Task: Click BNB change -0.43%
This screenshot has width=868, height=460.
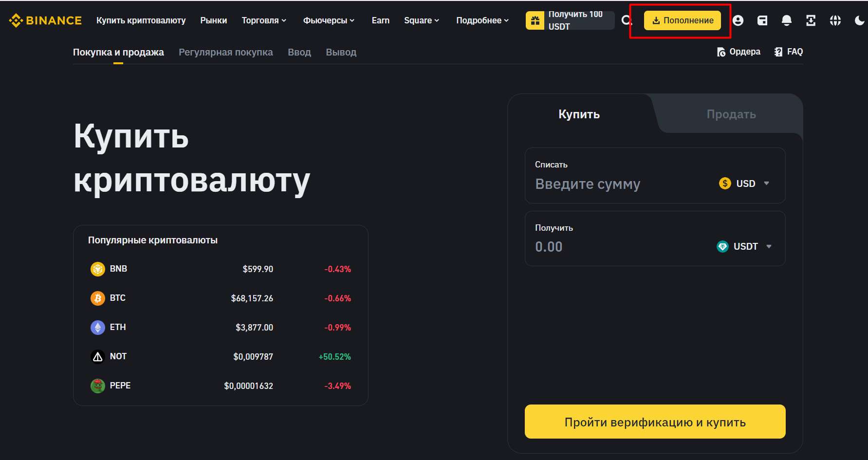Action: click(338, 269)
